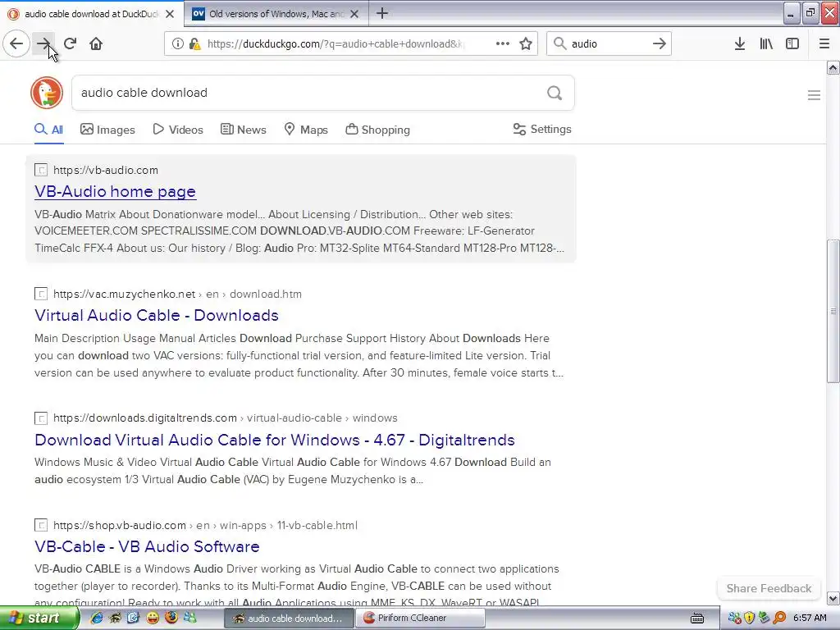840x630 pixels.
Task: Click the search magnifier in DuckDuckGo box
Action: click(555, 94)
